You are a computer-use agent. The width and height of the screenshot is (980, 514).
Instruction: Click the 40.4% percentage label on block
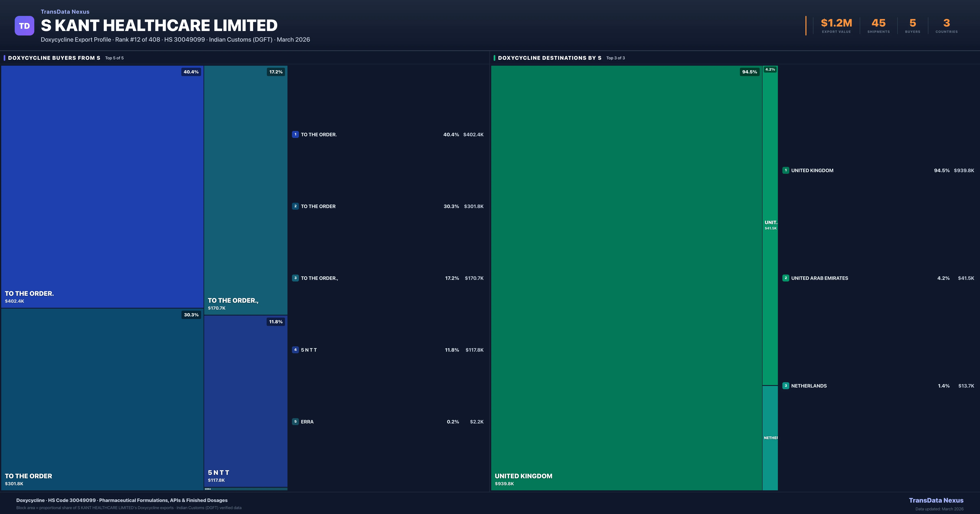click(191, 72)
